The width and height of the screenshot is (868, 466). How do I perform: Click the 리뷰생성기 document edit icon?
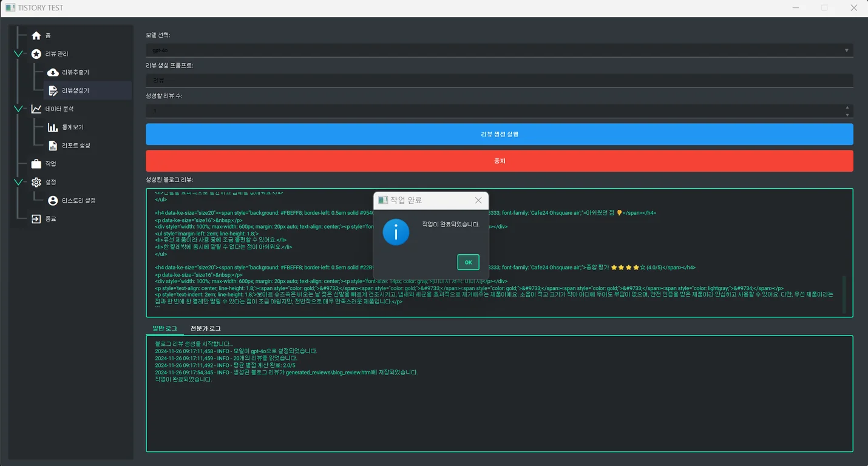[x=53, y=90]
